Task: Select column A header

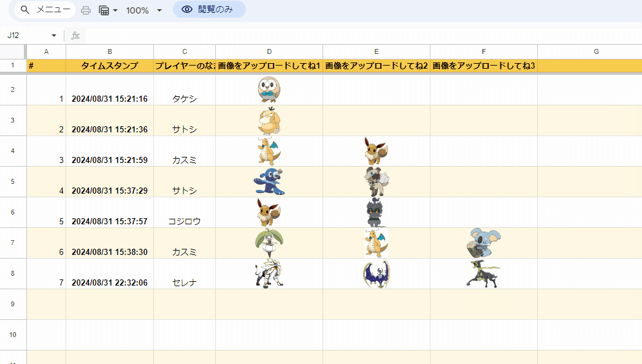Action: [x=46, y=52]
